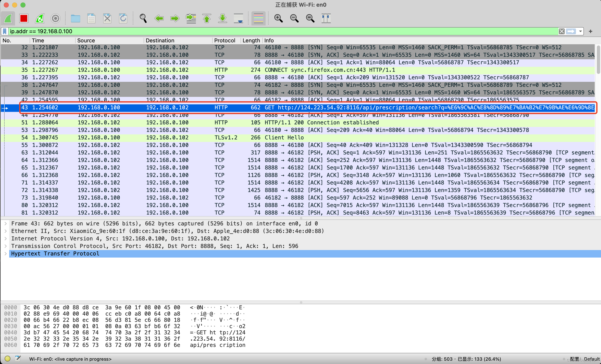Stop the running packet capture
The height and width of the screenshot is (364, 601).
coord(24,18)
